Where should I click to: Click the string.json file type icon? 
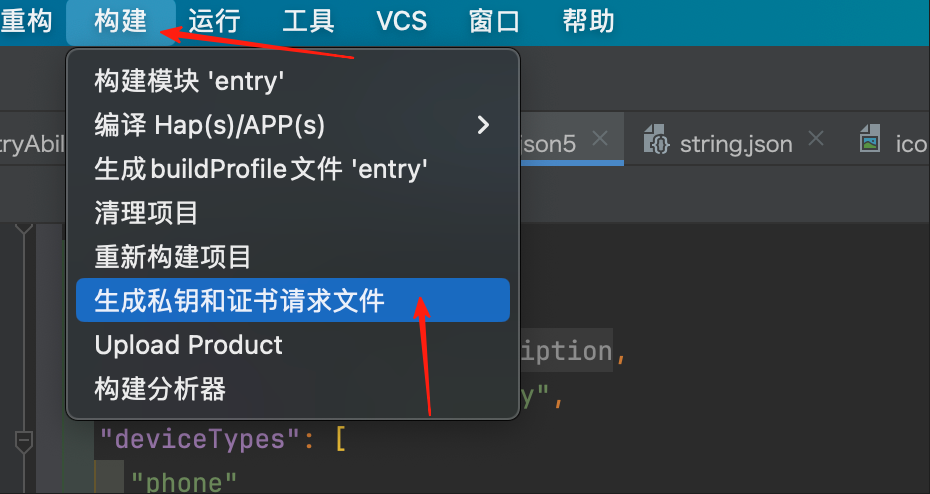656,141
